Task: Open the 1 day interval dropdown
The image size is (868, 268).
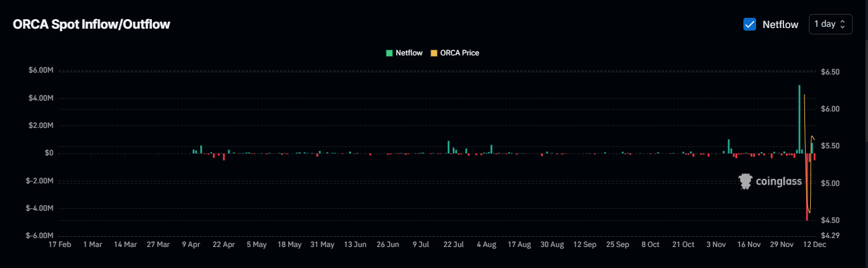Action: point(830,24)
